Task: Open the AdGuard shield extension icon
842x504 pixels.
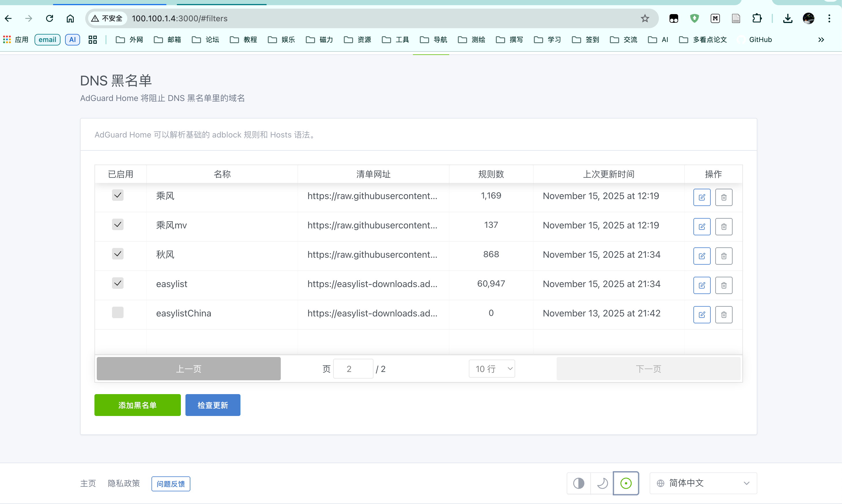Action: tap(695, 18)
